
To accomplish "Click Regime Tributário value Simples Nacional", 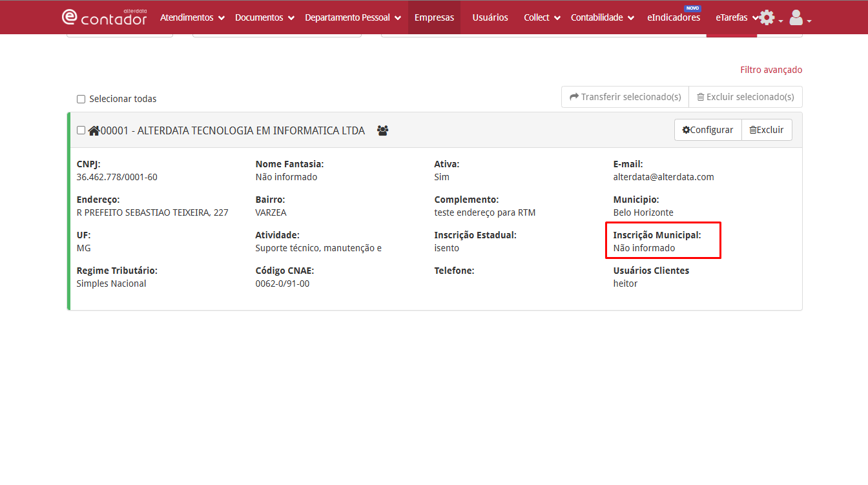I will coord(111,284).
